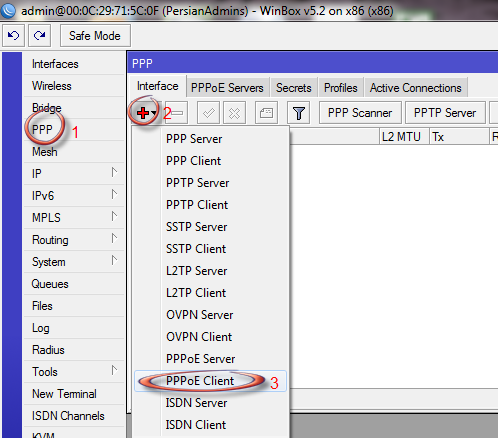Viewport: 498px width, 438px height.
Task: Click the undo arrow icon
Action: (13, 35)
